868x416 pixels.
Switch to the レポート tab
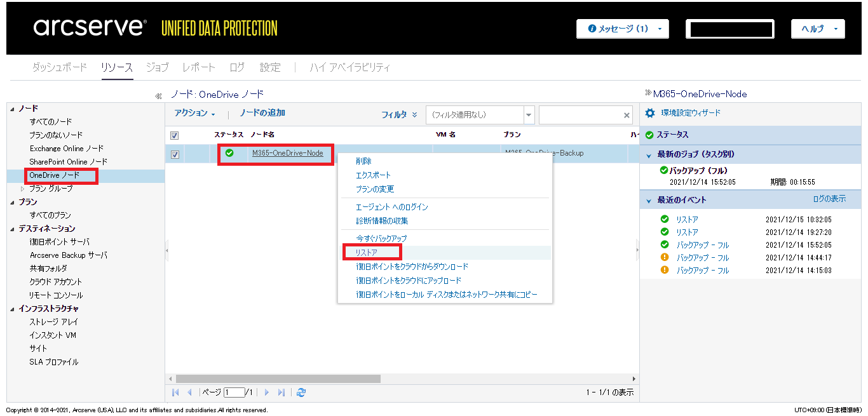tap(199, 67)
